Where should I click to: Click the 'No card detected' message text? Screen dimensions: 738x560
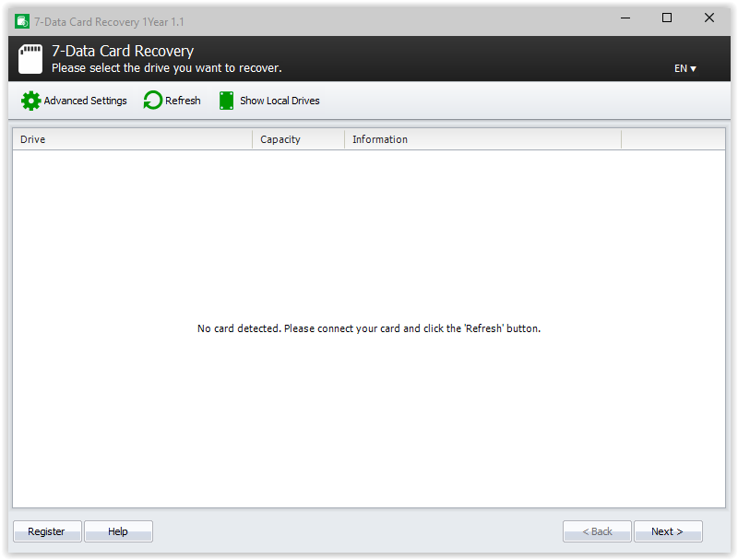pos(369,328)
